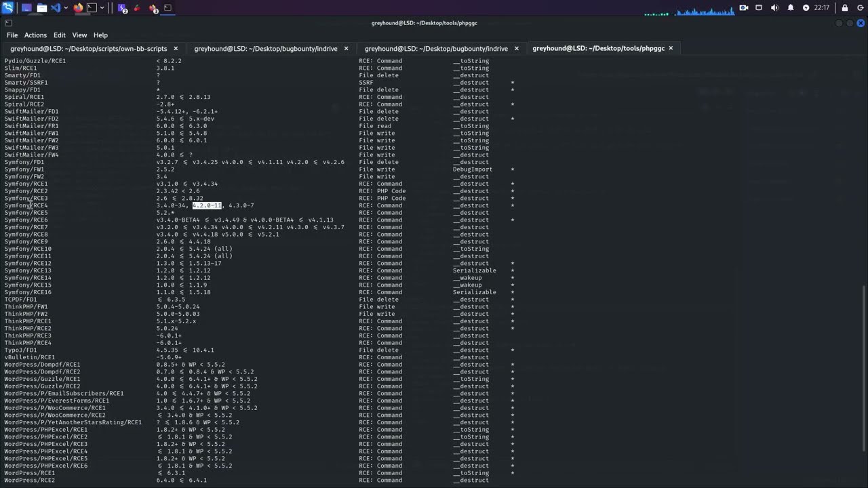This screenshot has width=868, height=488.
Task: Open the display settings tray icon
Action: tap(759, 8)
